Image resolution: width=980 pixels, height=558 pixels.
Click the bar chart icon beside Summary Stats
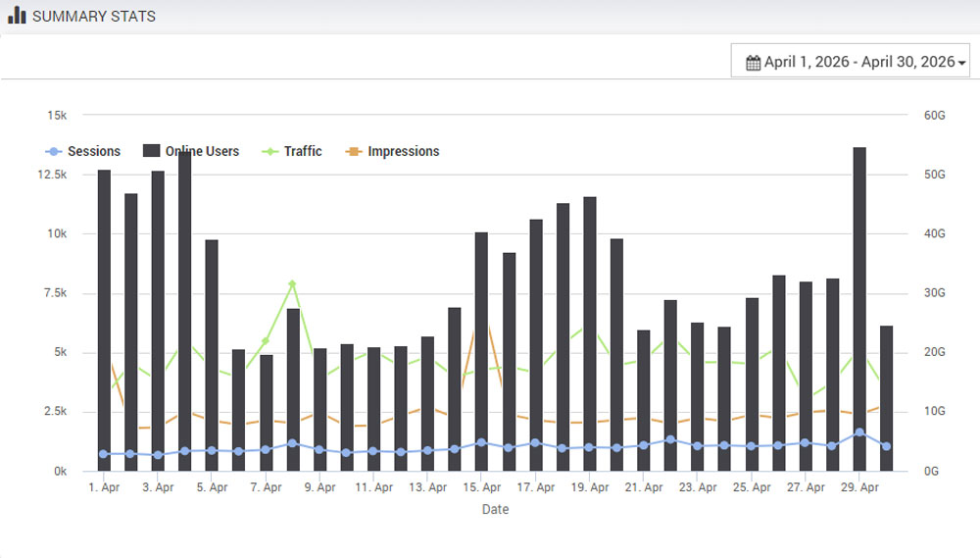coord(17,16)
